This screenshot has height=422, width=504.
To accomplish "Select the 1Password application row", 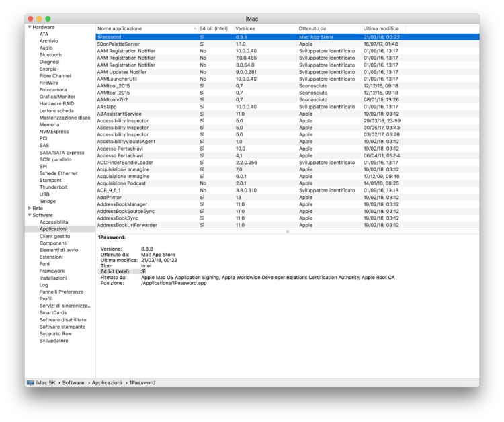I will pos(288,37).
